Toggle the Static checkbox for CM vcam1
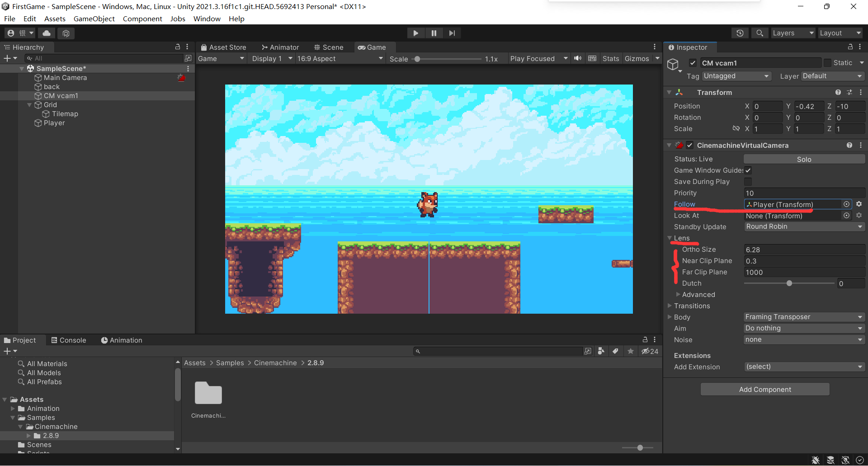 point(827,63)
